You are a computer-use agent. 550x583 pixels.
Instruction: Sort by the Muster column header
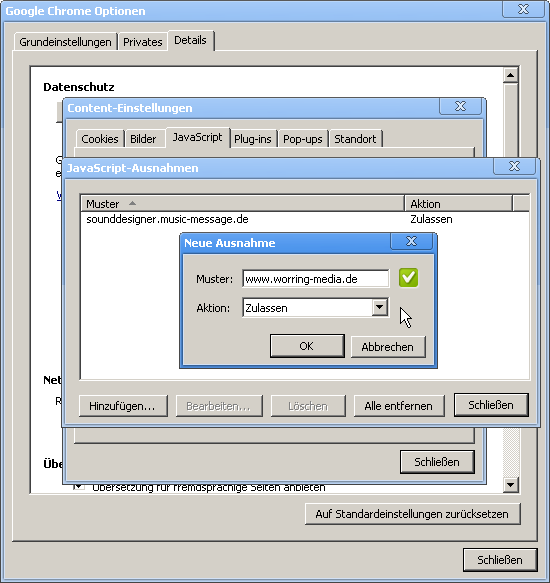[242, 204]
